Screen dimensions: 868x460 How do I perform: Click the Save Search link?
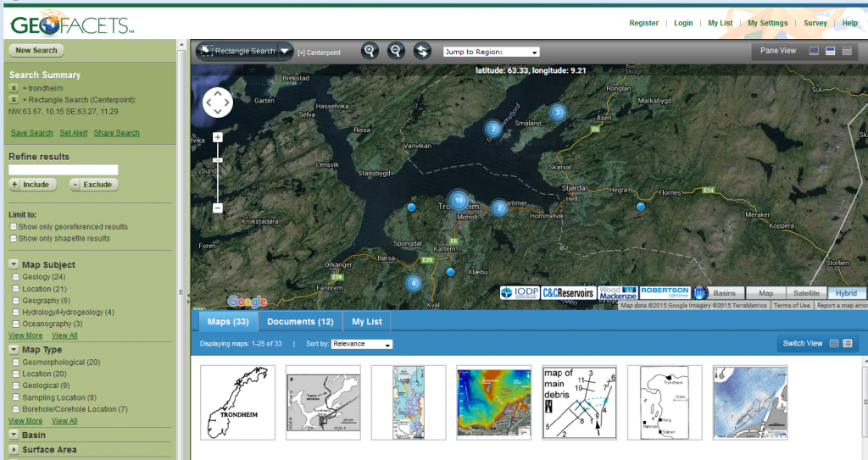31,133
